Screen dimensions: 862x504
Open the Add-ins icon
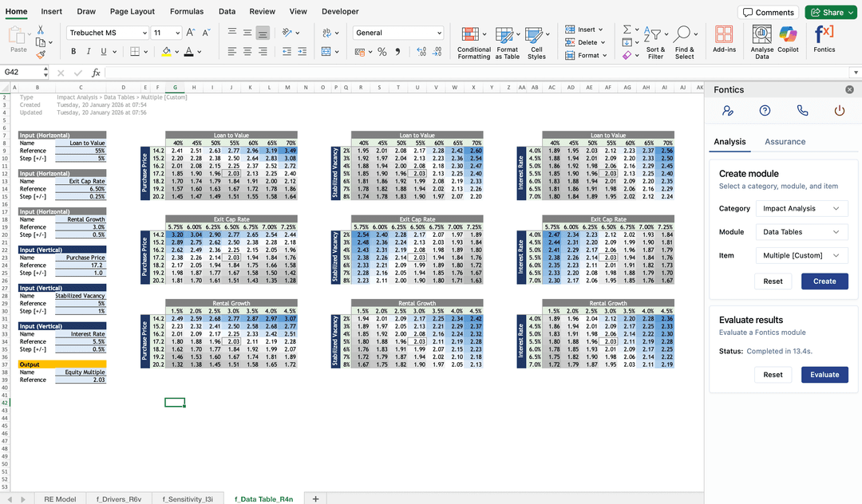click(724, 38)
